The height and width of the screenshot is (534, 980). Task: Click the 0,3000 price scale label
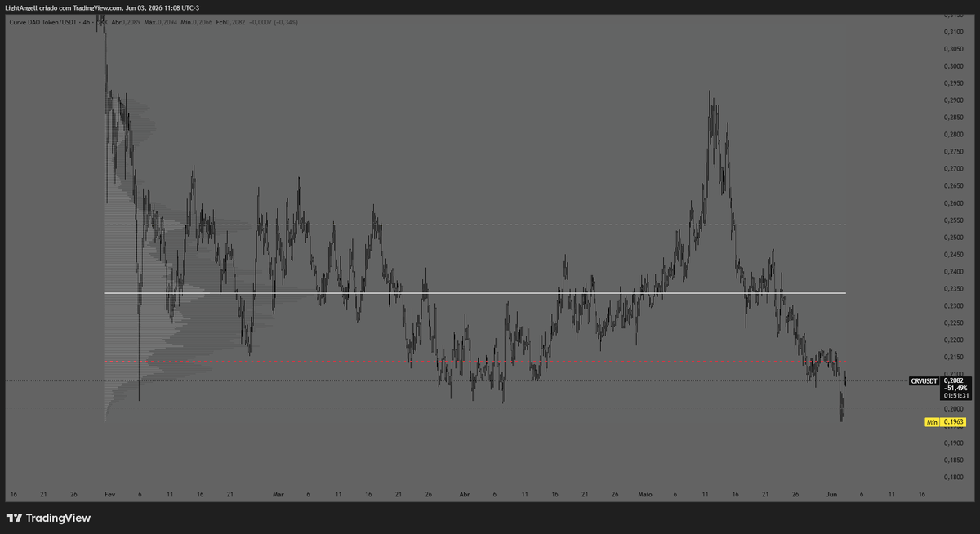[x=952, y=66]
